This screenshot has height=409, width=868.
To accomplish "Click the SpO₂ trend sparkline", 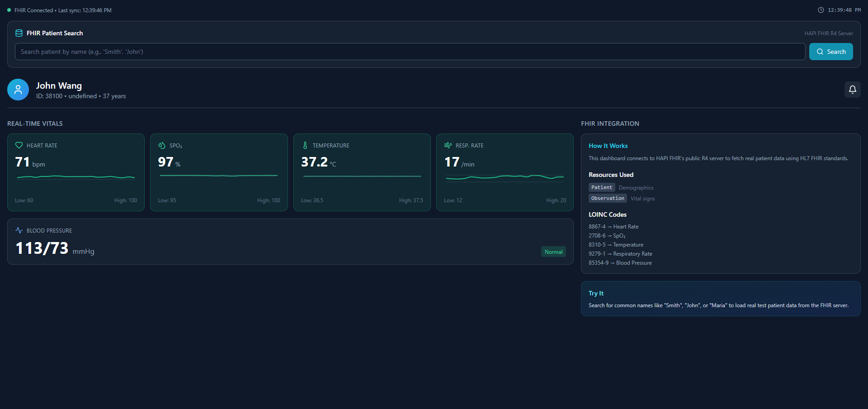I will (x=219, y=176).
